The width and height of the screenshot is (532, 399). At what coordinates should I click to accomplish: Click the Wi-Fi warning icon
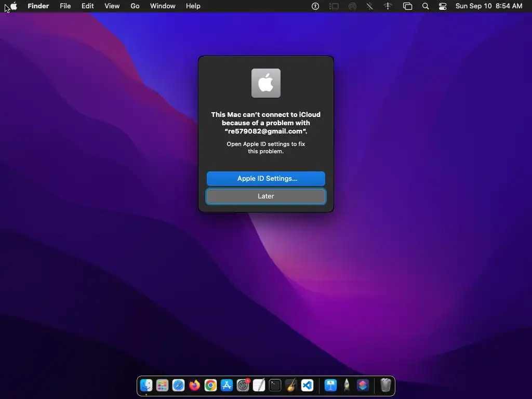pos(388,6)
